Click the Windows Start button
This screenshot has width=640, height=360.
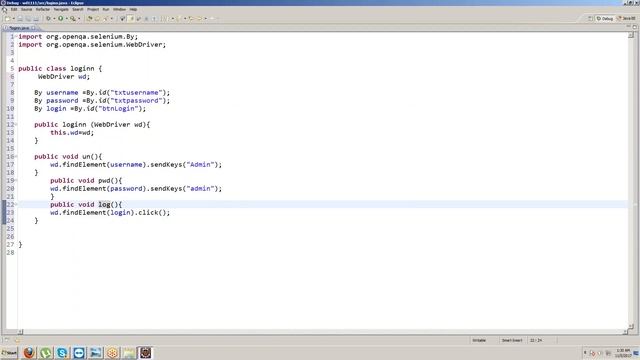point(9,353)
